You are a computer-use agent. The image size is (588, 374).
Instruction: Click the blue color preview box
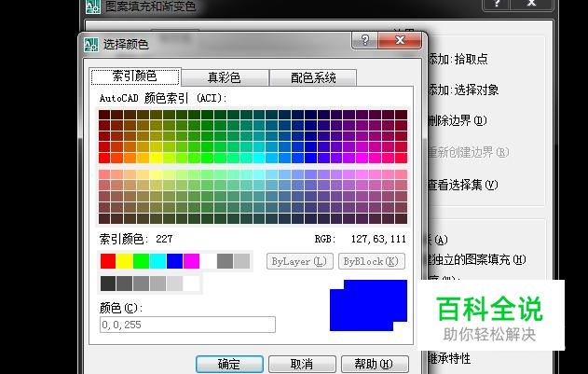click(368, 305)
